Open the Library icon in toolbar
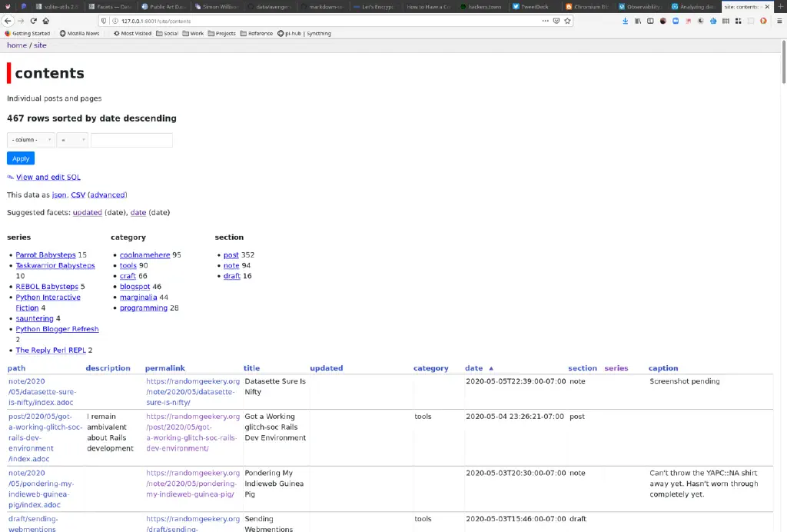The height and width of the screenshot is (532, 787). tap(637, 21)
